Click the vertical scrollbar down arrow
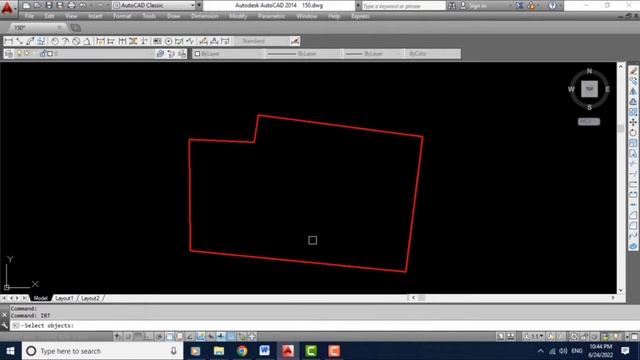640x360 pixels. tap(621, 291)
